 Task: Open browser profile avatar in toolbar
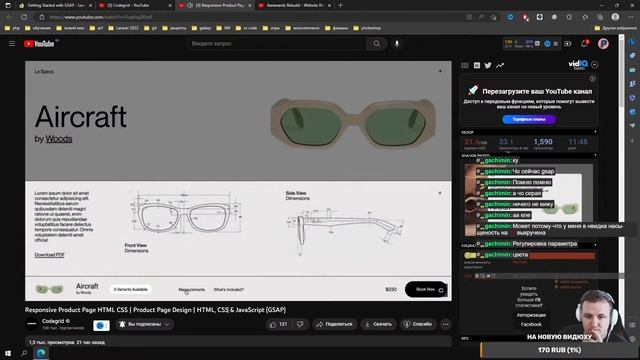(x=615, y=17)
